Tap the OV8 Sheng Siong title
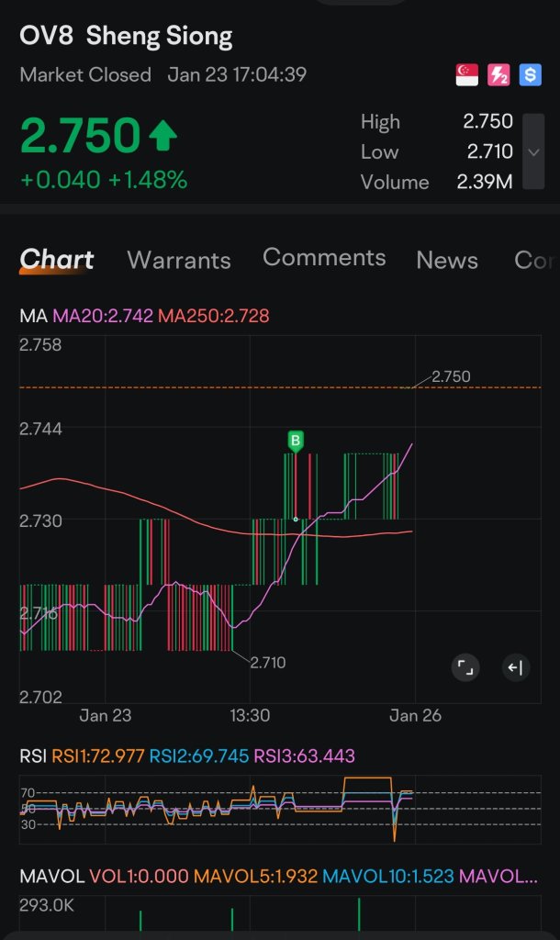This screenshot has height=940, width=560. [x=126, y=36]
